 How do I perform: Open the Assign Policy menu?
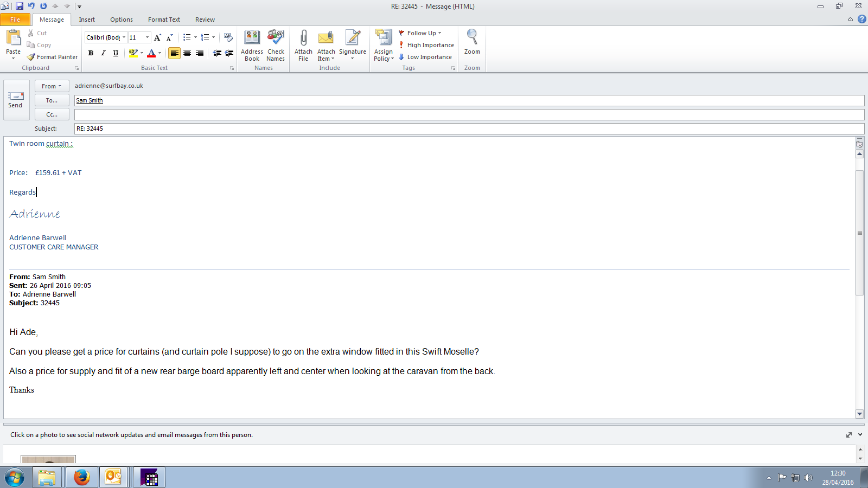(384, 46)
